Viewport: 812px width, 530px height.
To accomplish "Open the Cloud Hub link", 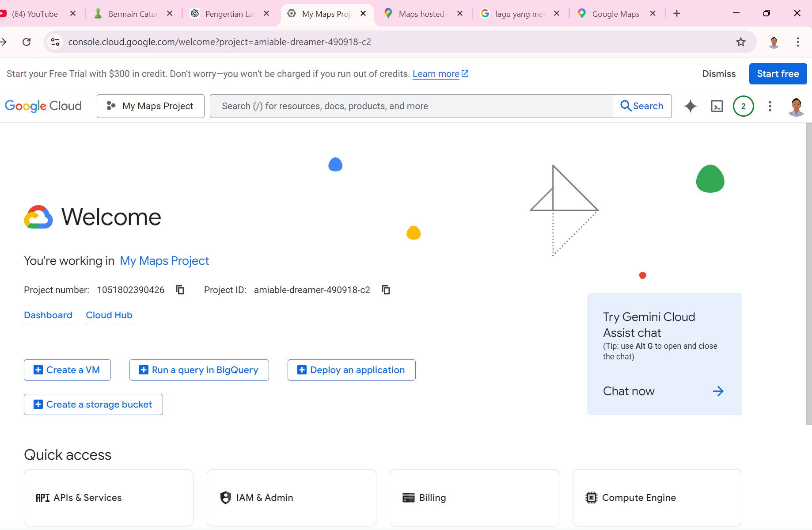I will point(109,315).
